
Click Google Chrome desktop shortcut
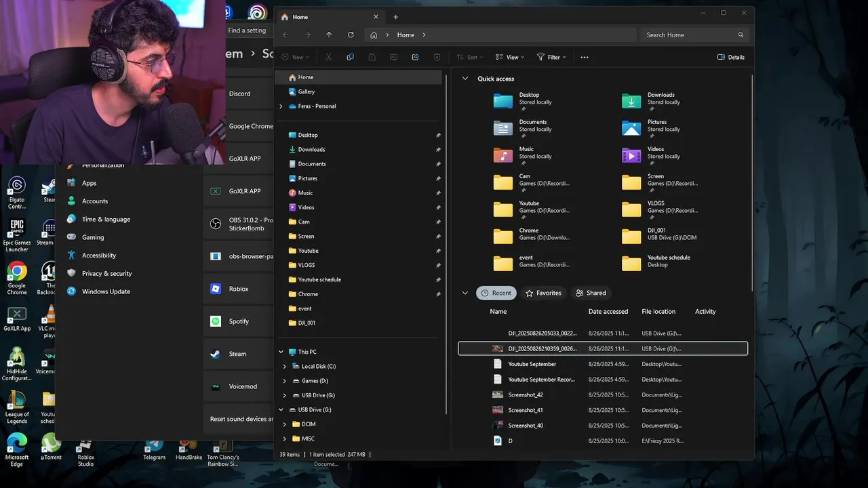pos(17,278)
